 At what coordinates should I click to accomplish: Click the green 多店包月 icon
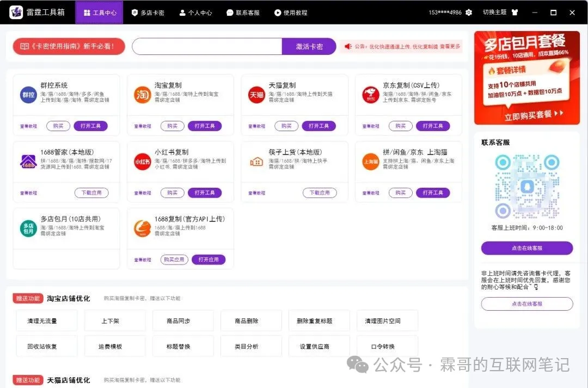[28, 229]
